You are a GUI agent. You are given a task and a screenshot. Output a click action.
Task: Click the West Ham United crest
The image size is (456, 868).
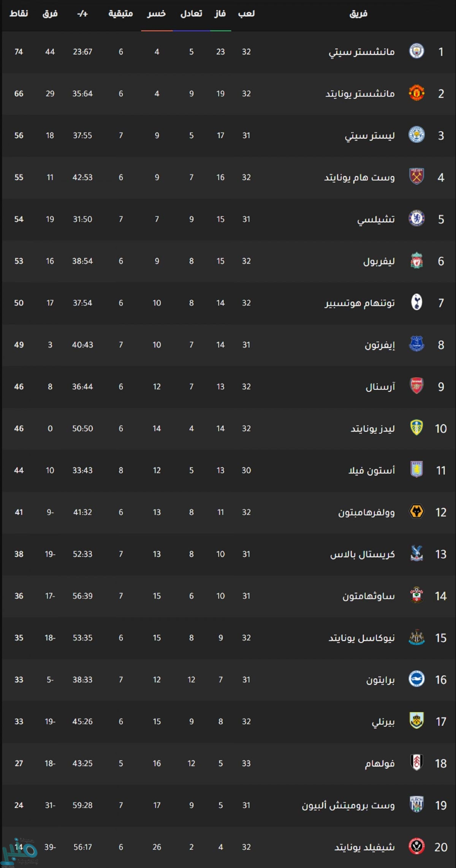coord(416,177)
